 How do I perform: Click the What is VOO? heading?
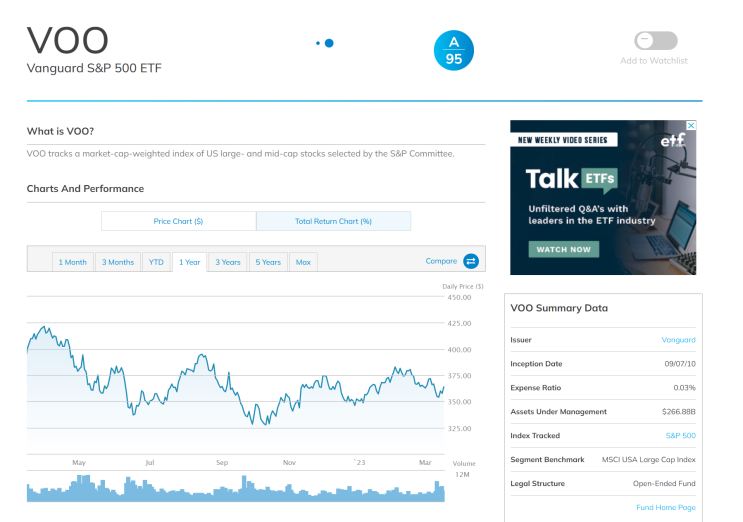click(x=60, y=131)
